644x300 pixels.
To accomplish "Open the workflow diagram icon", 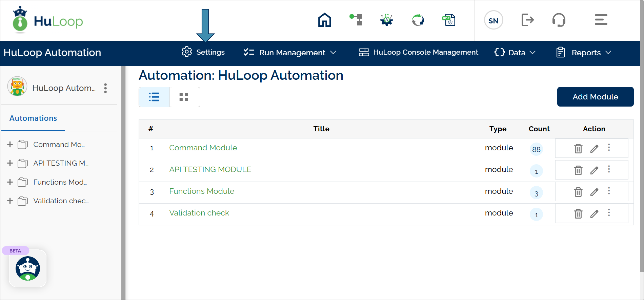I will point(356,20).
